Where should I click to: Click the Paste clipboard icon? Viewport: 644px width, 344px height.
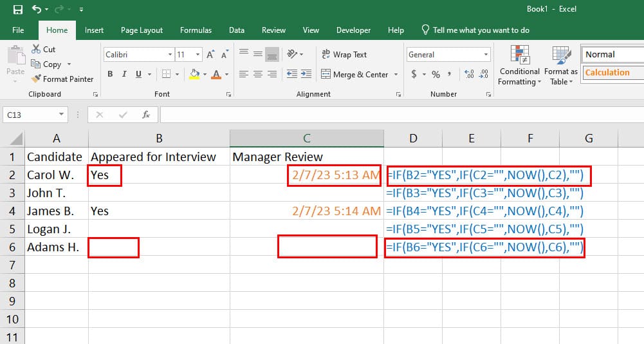16,56
